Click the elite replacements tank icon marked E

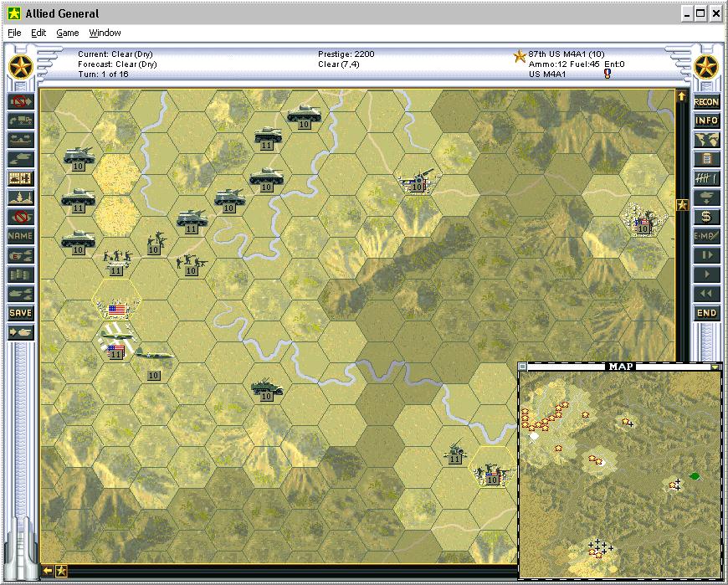coord(20,255)
